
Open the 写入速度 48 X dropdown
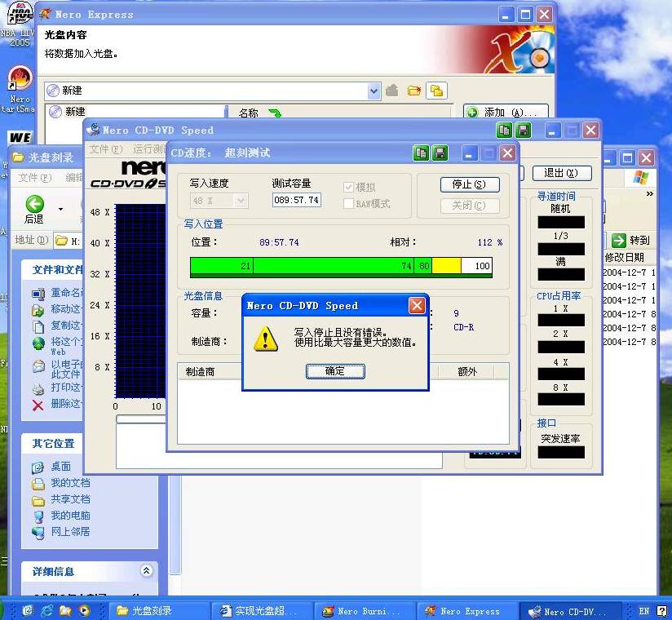[x=241, y=200]
